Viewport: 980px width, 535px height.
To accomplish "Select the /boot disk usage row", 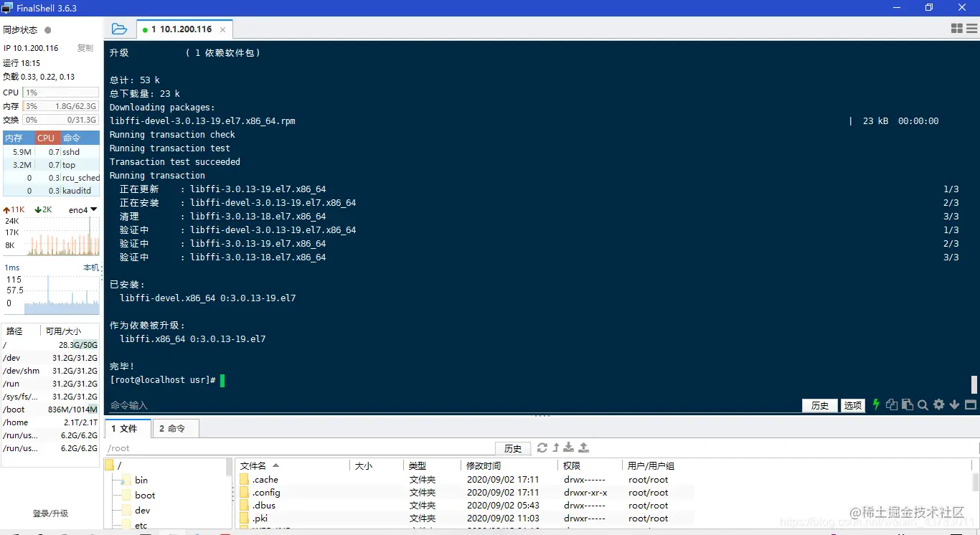I will tap(50, 409).
